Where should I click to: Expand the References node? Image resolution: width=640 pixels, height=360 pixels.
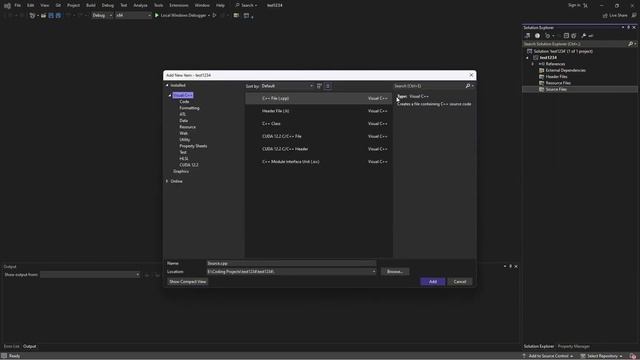tap(533, 64)
